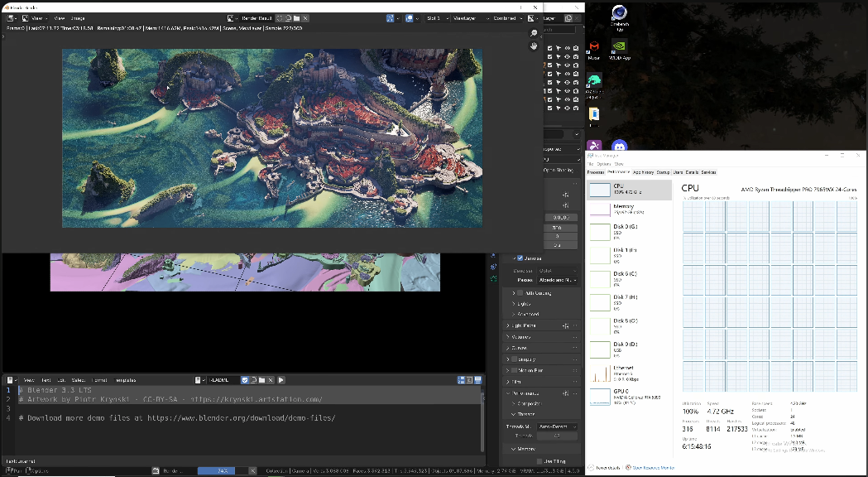Open the yellow folder desktop icon

pyautogui.click(x=594, y=114)
